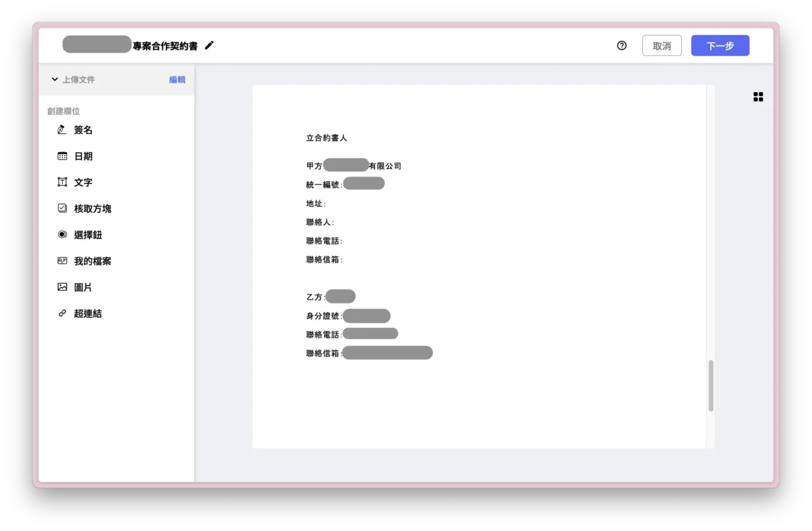Click the pencil icon to rename document
812x531 pixels.
pyautogui.click(x=209, y=45)
